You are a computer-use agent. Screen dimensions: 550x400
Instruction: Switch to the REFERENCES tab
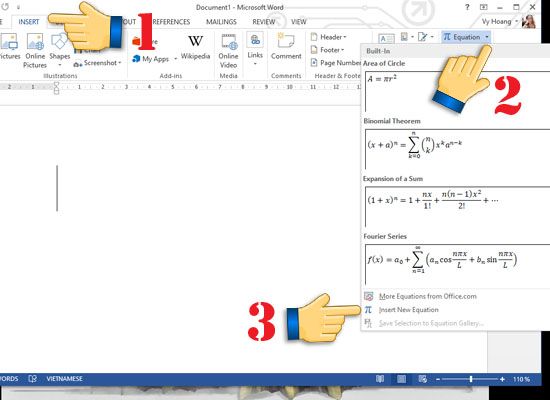(171, 22)
